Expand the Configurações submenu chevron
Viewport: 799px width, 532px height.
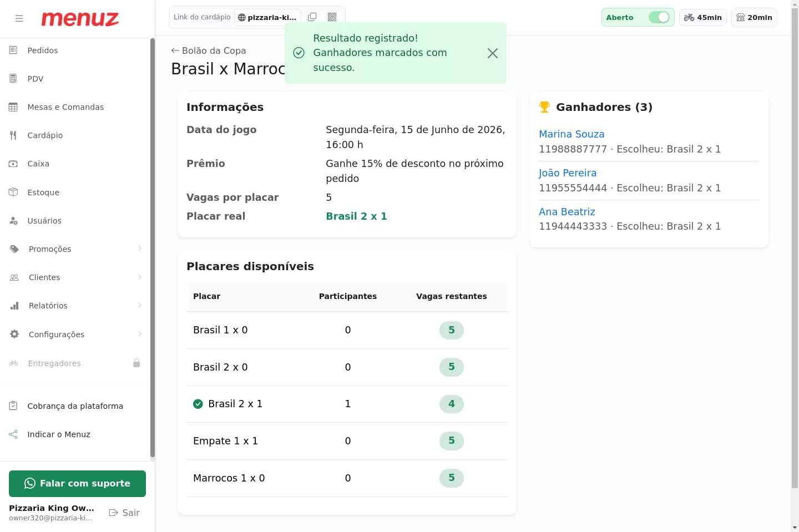(140, 334)
